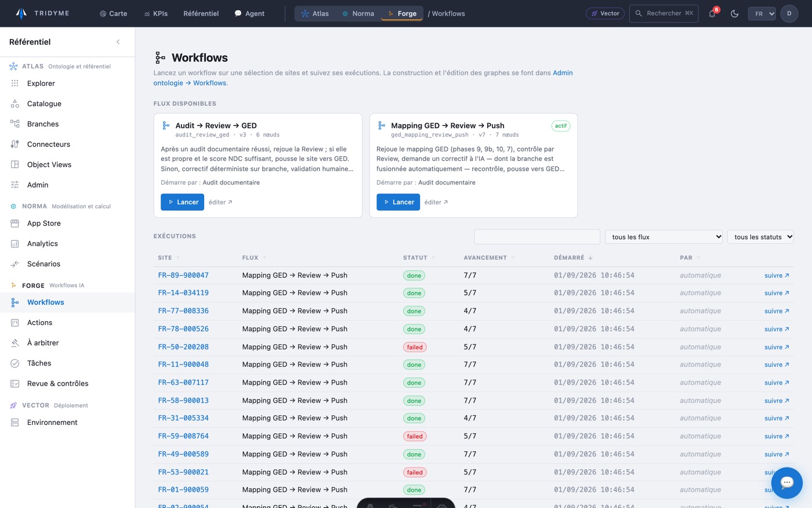Image resolution: width=812 pixels, height=508 pixels.
Task: Open the Rechercher search box
Action: click(x=664, y=13)
